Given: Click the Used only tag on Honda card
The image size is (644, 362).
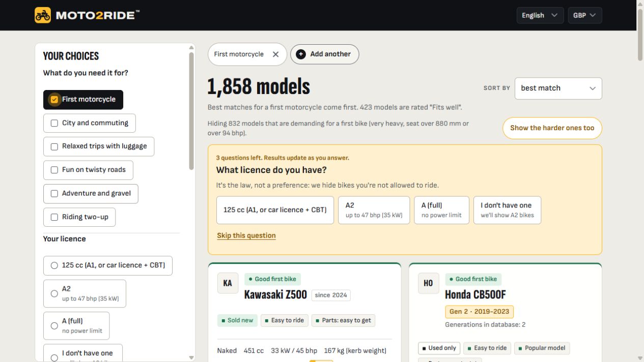Looking at the screenshot, I should (x=439, y=348).
